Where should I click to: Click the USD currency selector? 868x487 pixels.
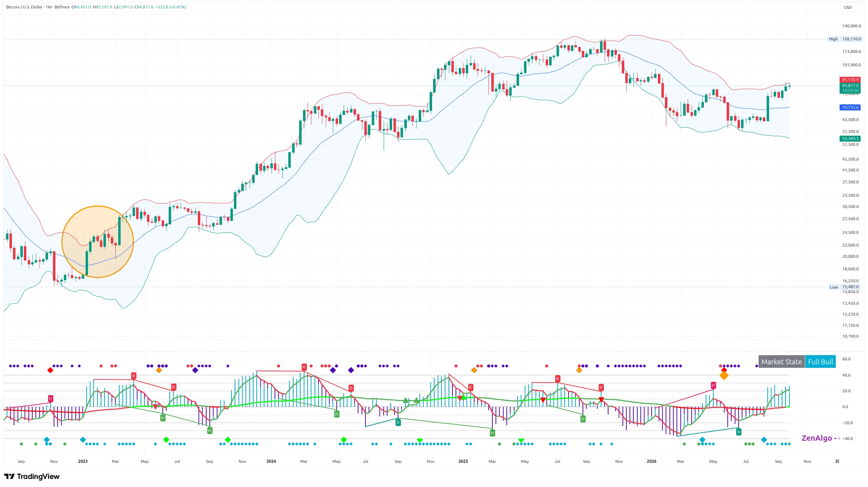tap(851, 7)
